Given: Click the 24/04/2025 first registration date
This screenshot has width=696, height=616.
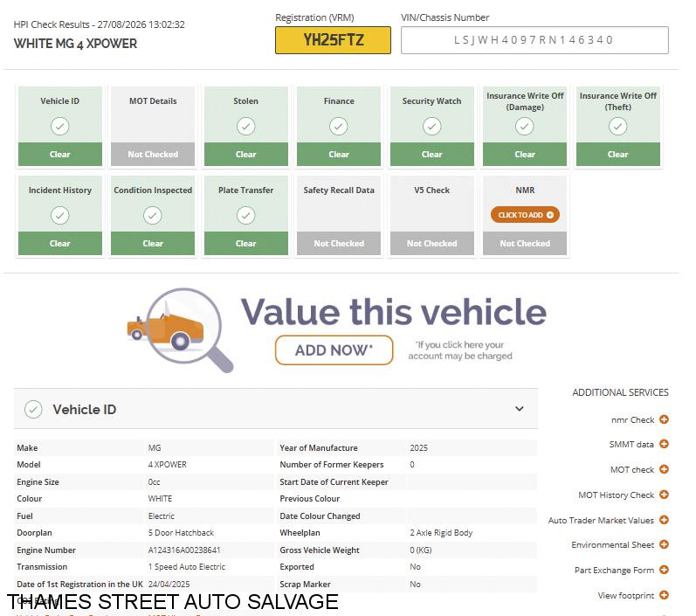Looking at the screenshot, I should tap(169, 584).
